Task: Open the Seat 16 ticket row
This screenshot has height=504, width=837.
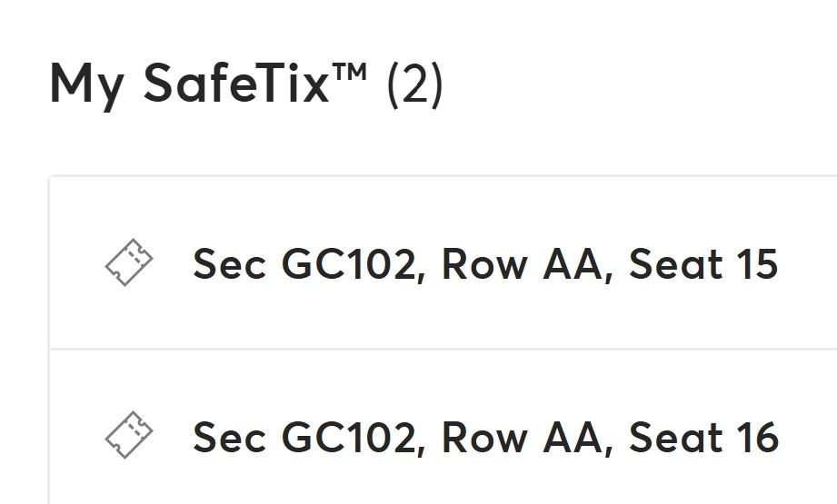Action: point(485,437)
